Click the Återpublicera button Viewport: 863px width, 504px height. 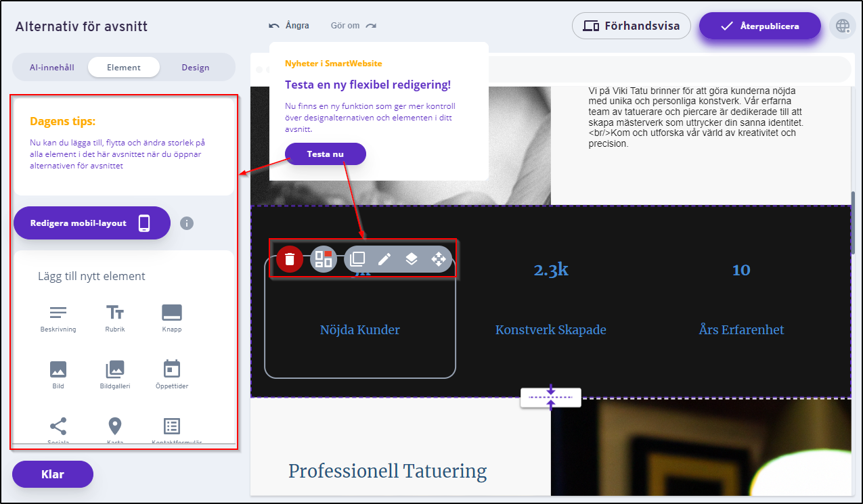[759, 26]
